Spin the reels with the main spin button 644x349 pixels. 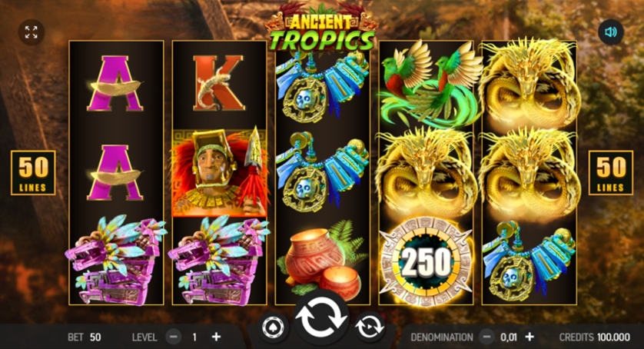point(321,319)
